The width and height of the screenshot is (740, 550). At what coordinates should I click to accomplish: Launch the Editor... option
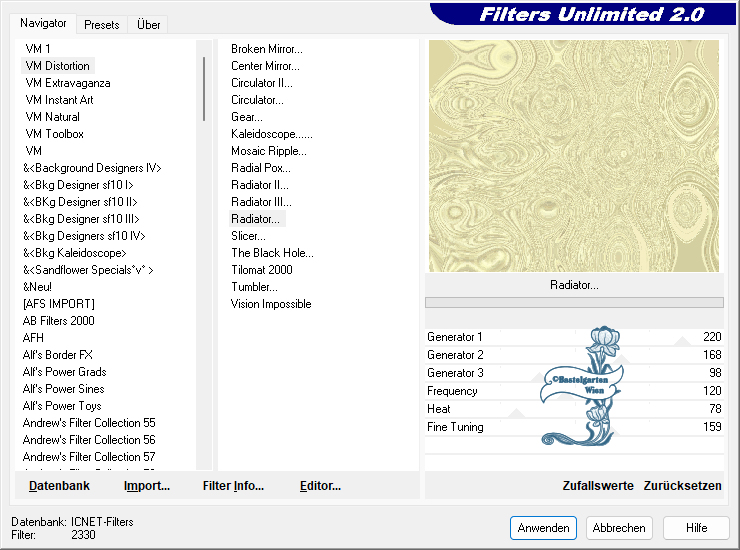(x=320, y=486)
